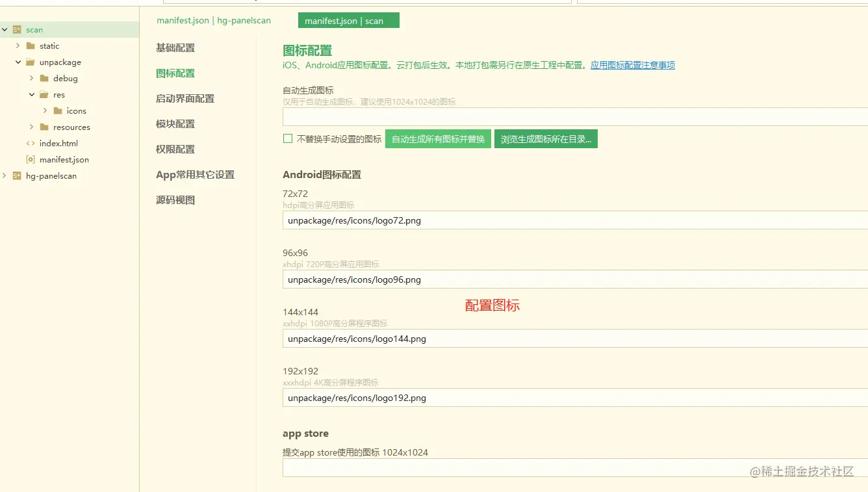Open 模块配置 section

pos(175,124)
